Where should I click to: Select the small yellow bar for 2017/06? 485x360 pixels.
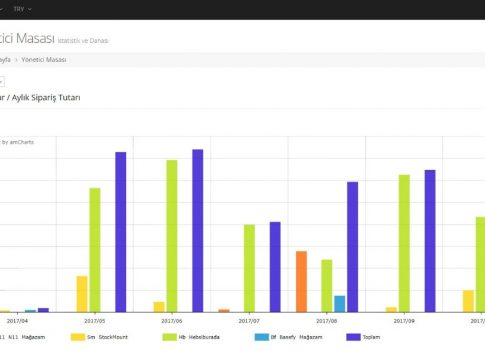point(159,307)
